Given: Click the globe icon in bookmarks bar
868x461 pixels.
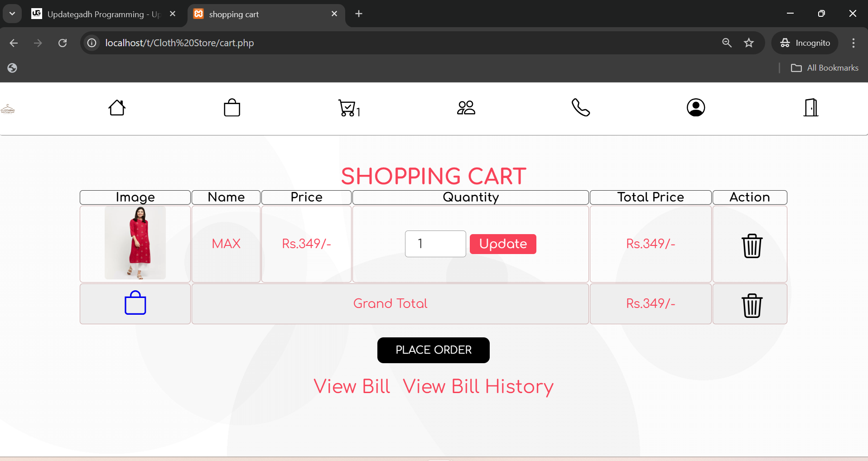Looking at the screenshot, I should [12, 68].
